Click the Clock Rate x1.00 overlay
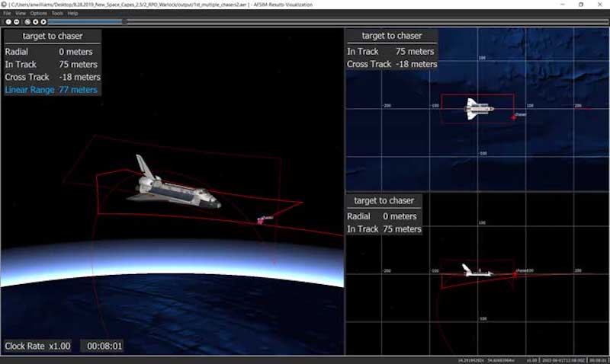The height and width of the screenshot is (364, 610). (37, 346)
